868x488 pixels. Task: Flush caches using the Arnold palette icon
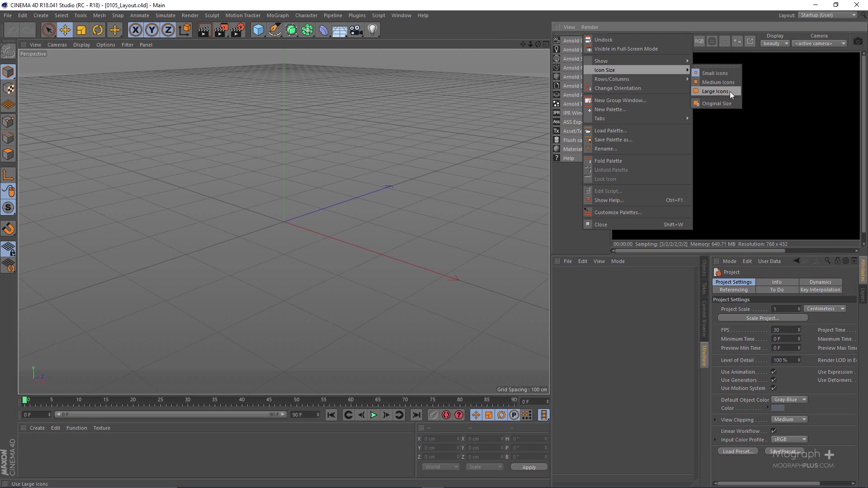tap(557, 140)
